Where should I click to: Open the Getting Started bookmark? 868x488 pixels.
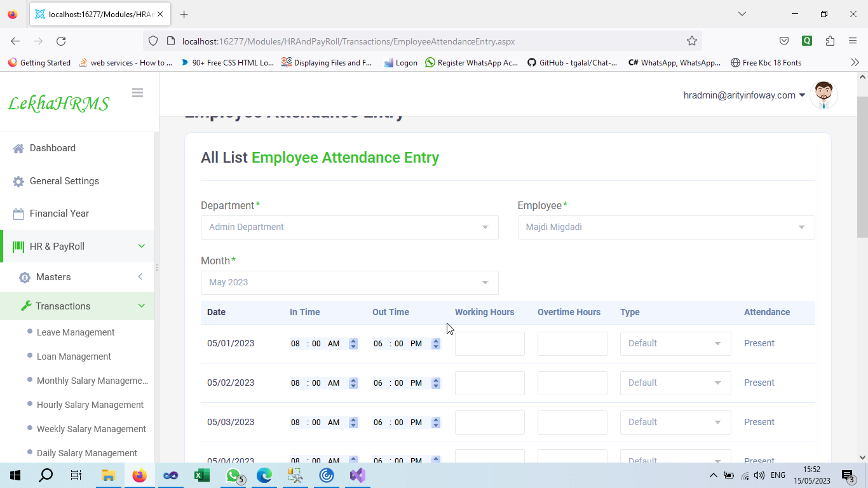[39, 63]
